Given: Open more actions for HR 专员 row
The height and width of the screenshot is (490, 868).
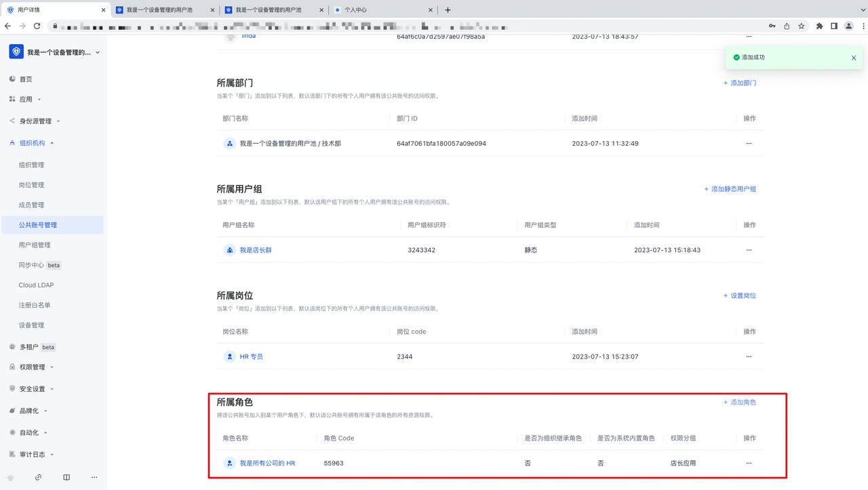Looking at the screenshot, I should pyautogui.click(x=749, y=356).
